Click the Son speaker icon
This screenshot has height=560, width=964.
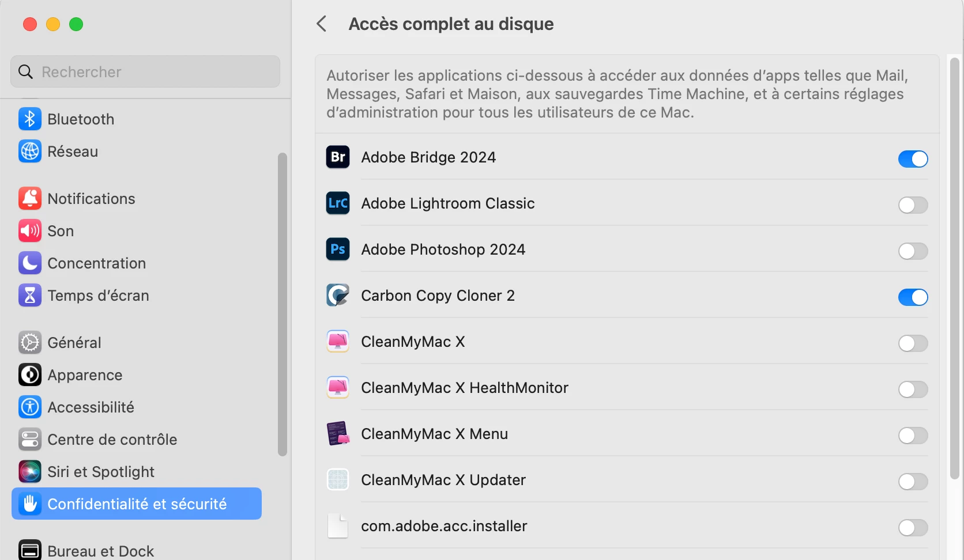tap(30, 231)
